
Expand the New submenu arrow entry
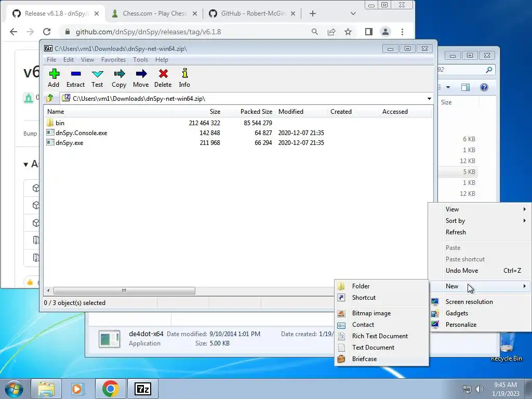(480, 286)
